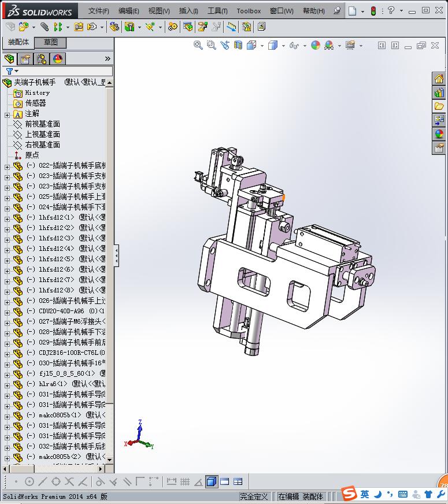Click the Zoom to Fit magnifier icon
Screen dimensions: 448x504
tap(198, 45)
